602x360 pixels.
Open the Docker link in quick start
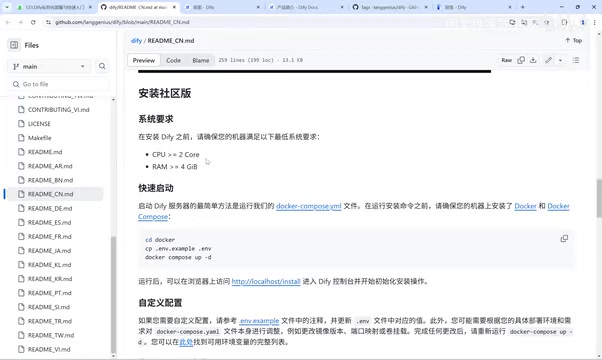[x=525, y=206]
